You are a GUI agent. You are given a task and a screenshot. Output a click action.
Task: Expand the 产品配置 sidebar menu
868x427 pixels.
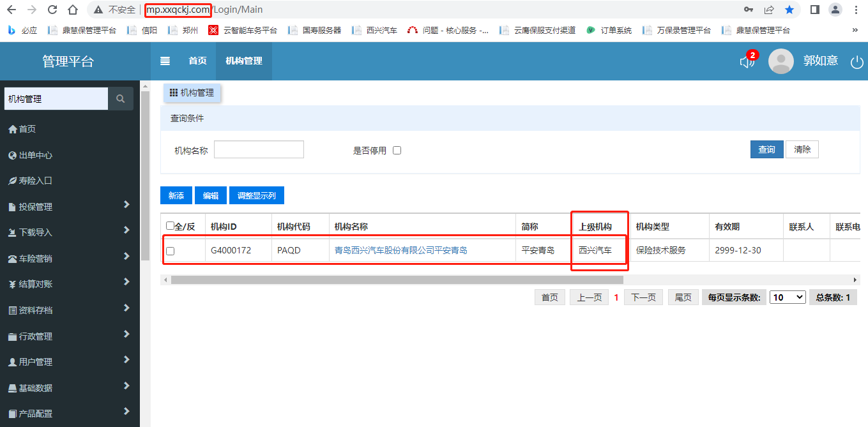pyautogui.click(x=70, y=414)
